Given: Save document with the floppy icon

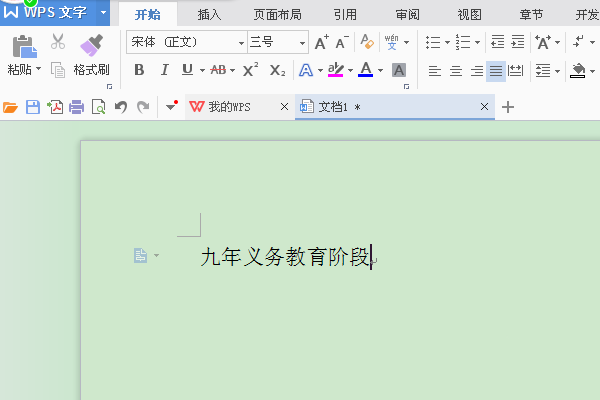Looking at the screenshot, I should coord(33,107).
